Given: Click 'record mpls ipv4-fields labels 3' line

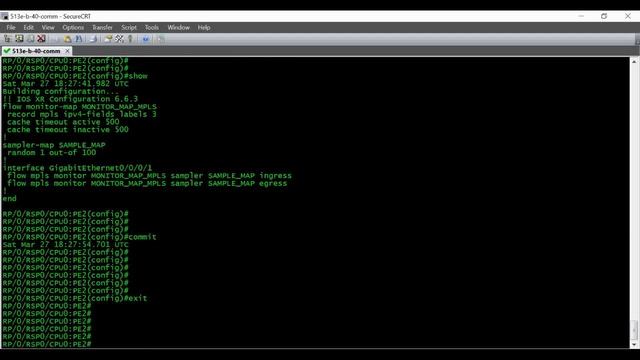Looking at the screenshot, I should [82, 114].
